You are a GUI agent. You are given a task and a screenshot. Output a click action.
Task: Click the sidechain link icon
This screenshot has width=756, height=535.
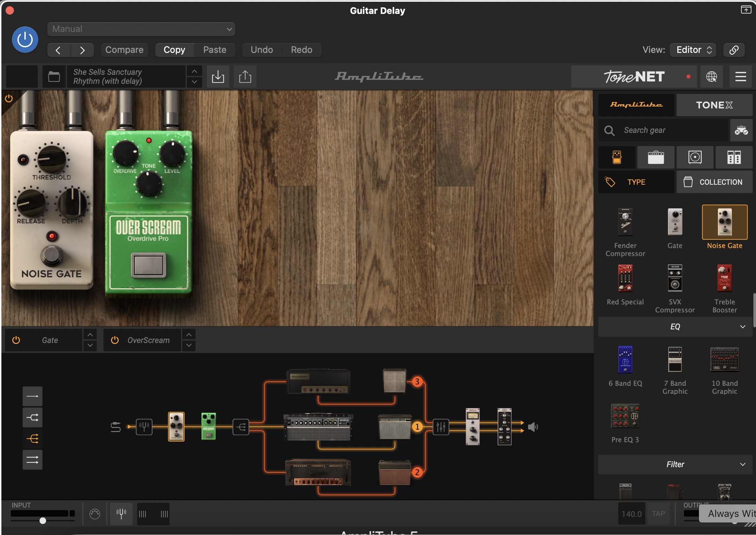(x=734, y=50)
